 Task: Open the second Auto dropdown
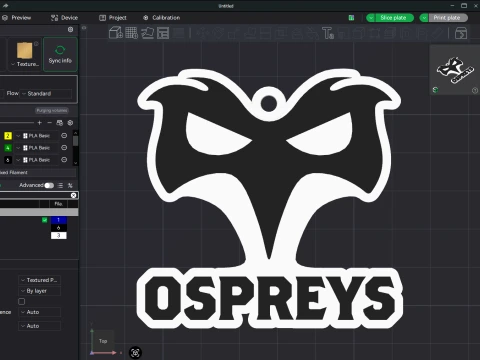pyautogui.click(x=39, y=326)
